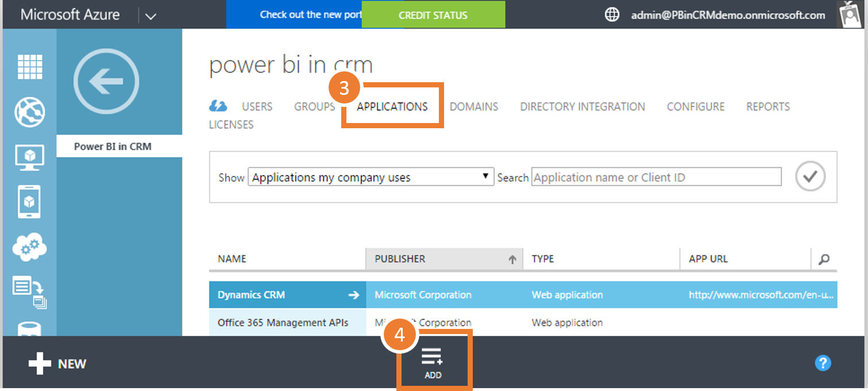
Task: Click the CREDIT STATUS button
Action: (433, 15)
